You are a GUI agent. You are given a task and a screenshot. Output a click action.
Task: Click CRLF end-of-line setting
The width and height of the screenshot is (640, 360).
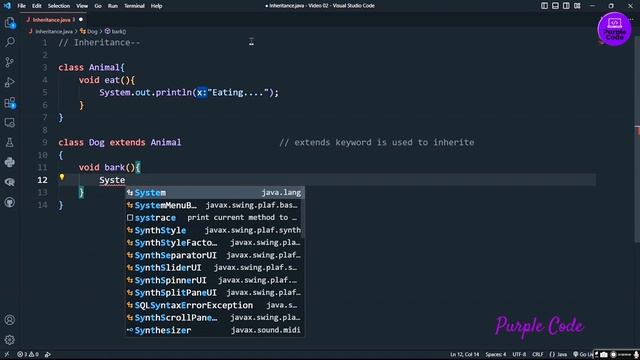coord(538,354)
